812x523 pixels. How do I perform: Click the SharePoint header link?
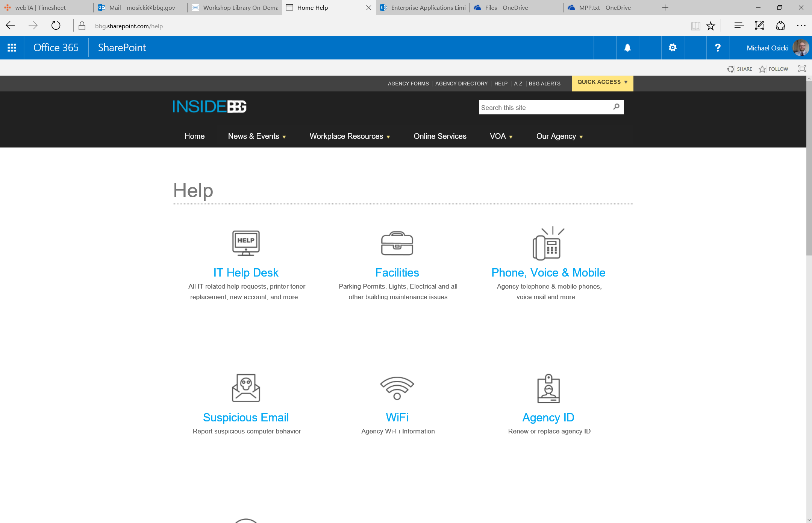122,48
